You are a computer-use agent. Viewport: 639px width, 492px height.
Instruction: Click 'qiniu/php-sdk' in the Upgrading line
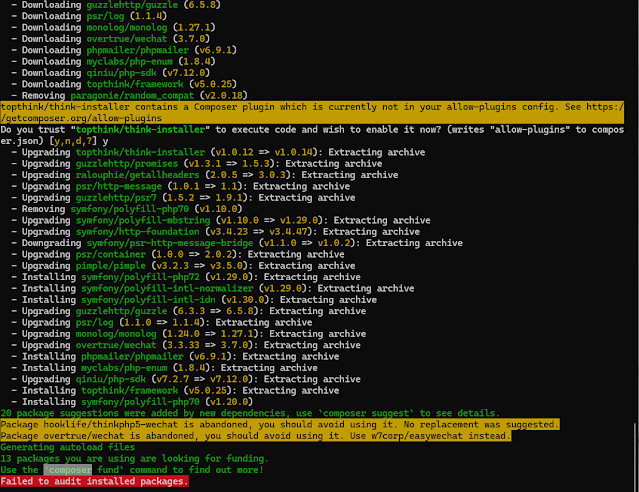click(x=110, y=380)
